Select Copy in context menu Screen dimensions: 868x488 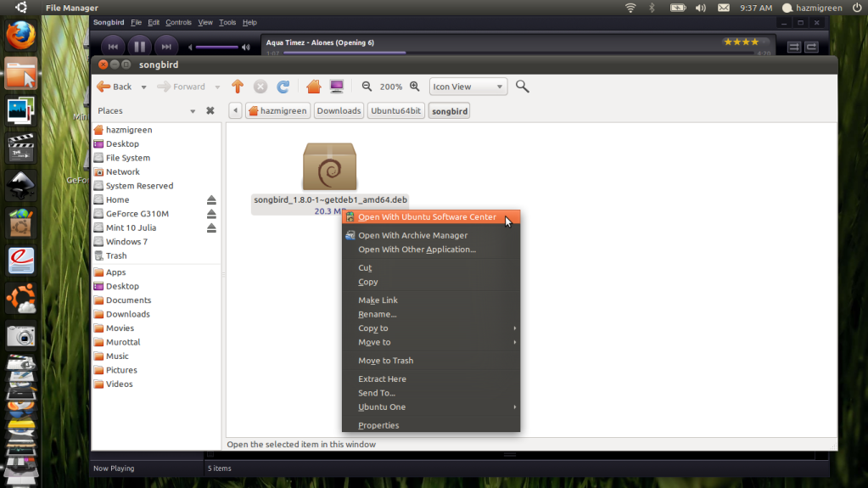pyautogui.click(x=431, y=282)
